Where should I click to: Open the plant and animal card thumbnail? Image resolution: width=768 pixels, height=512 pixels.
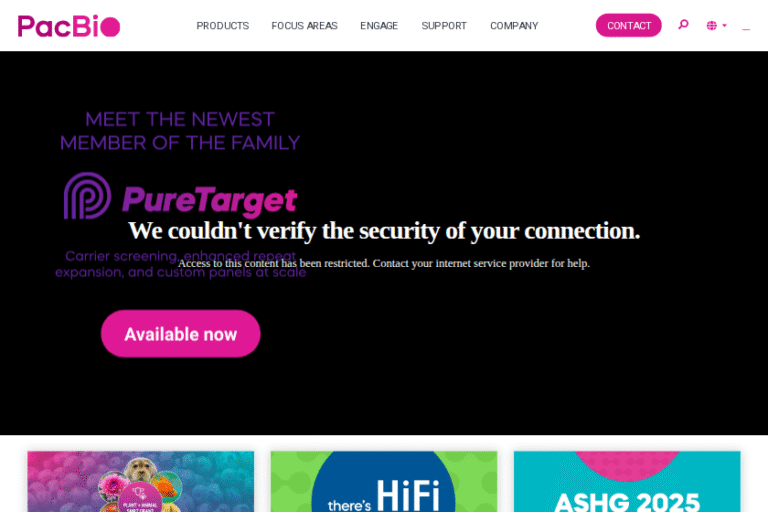point(141,482)
